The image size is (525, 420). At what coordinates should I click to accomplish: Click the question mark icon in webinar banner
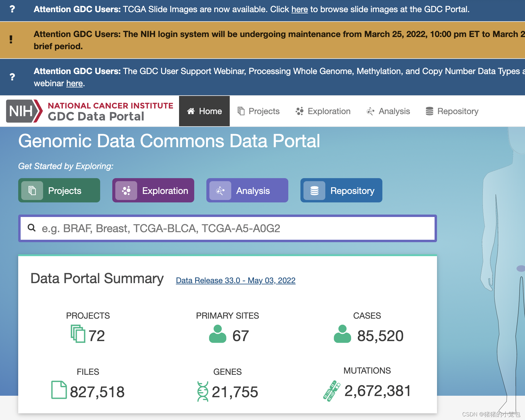12,77
